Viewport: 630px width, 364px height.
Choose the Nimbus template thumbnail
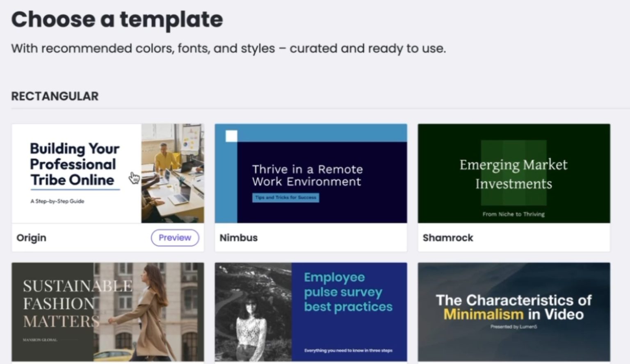pyautogui.click(x=311, y=173)
